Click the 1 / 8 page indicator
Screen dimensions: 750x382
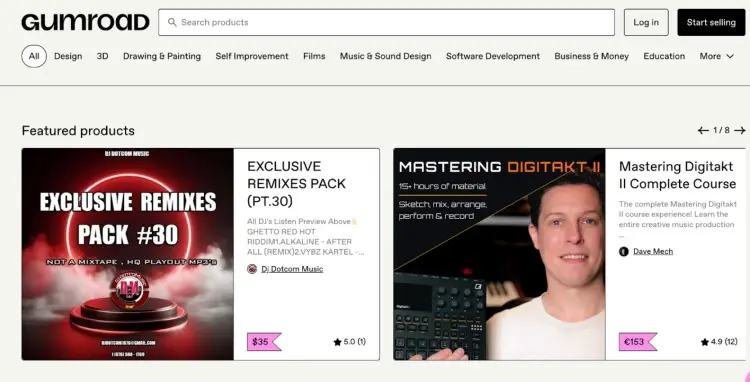point(721,130)
